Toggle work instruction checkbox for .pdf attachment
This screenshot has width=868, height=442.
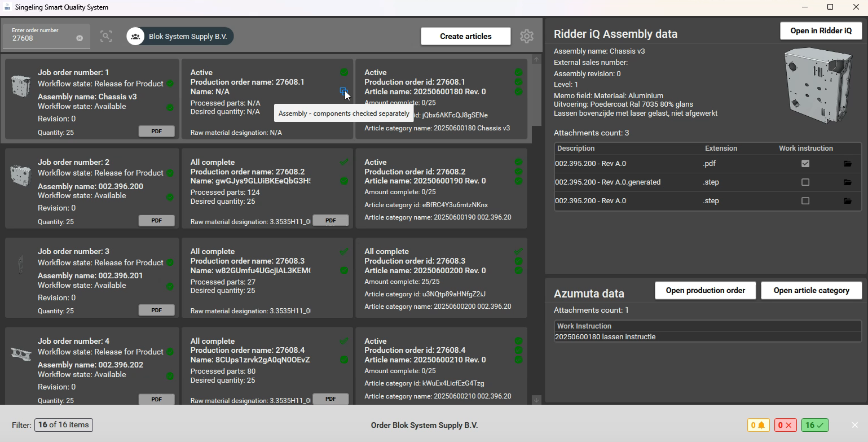(805, 164)
